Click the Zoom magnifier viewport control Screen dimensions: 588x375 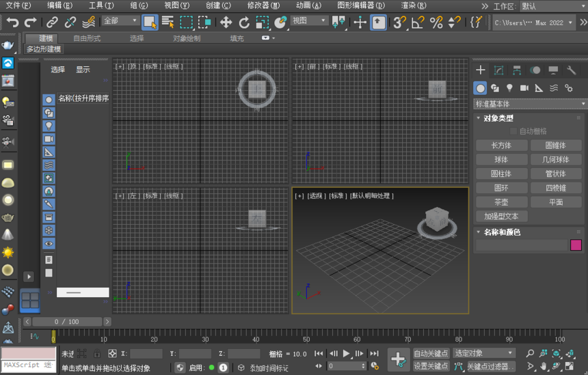pos(530,353)
